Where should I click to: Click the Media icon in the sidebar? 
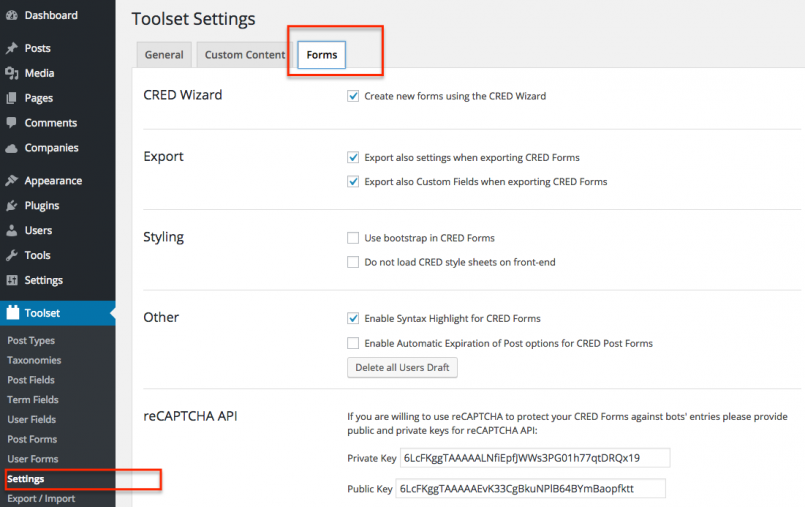(x=12, y=73)
